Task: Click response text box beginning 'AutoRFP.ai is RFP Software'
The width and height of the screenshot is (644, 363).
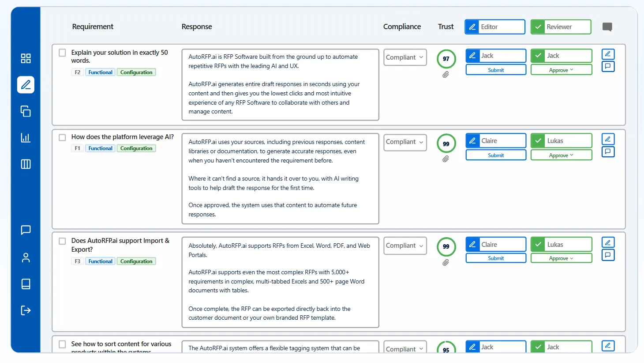Action: point(281,84)
